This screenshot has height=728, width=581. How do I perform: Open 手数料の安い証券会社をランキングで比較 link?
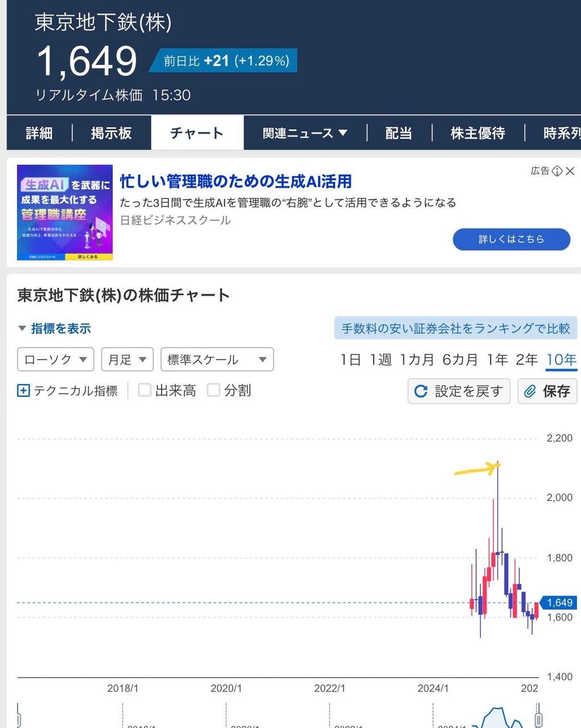click(x=456, y=328)
